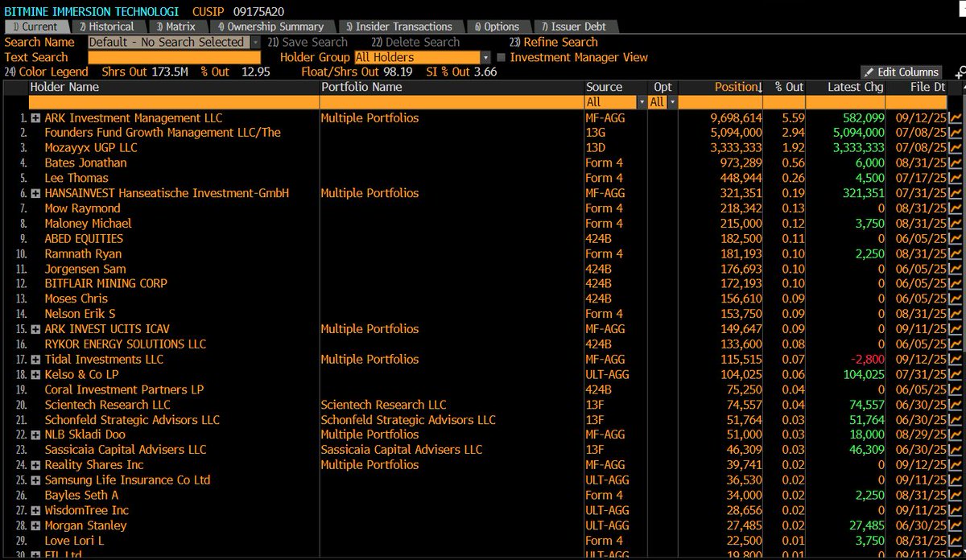Open chart icon for Nelson Erik S row
Image resolution: width=966 pixels, height=560 pixels.
(x=956, y=314)
